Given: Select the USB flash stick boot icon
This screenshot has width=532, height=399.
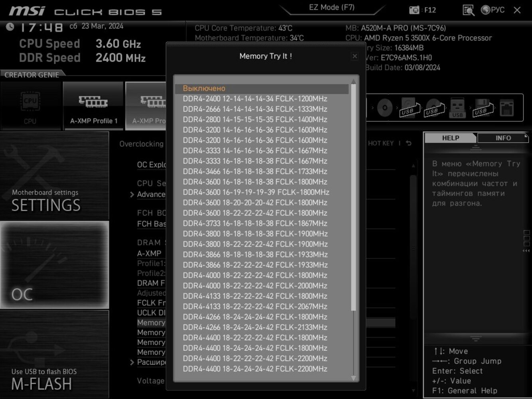Looking at the screenshot, I should click(457, 108).
